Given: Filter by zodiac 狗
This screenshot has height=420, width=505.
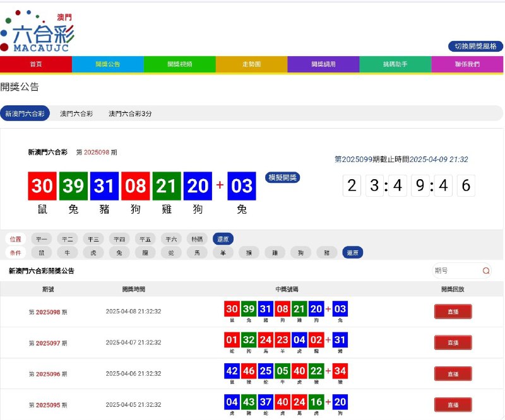Looking at the screenshot, I should point(301,253).
